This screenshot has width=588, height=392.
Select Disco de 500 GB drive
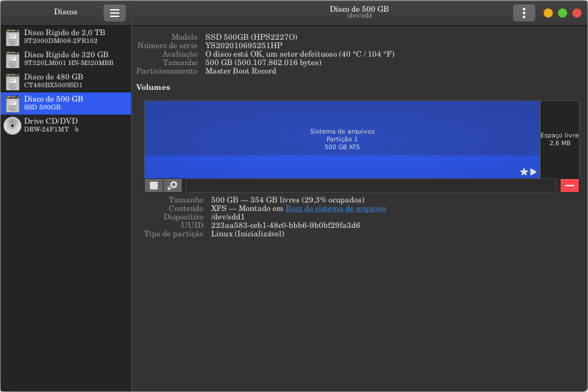click(x=66, y=103)
